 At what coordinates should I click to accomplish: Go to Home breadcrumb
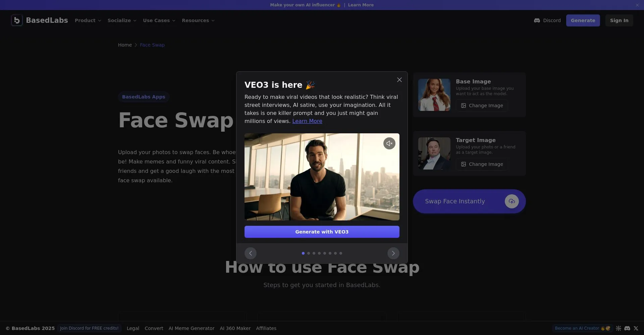pyautogui.click(x=125, y=45)
